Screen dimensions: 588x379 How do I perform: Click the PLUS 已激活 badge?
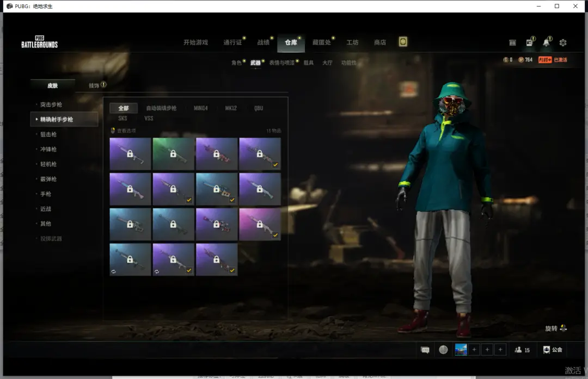point(553,60)
